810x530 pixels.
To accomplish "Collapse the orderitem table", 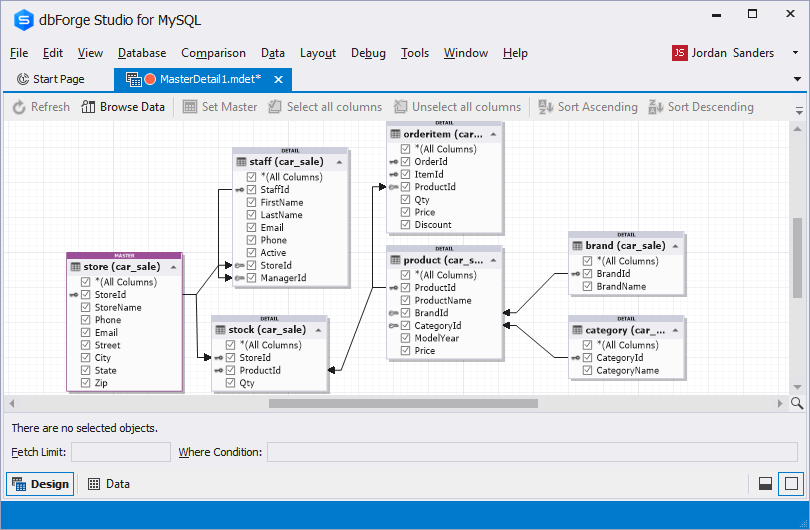I will click(x=493, y=134).
